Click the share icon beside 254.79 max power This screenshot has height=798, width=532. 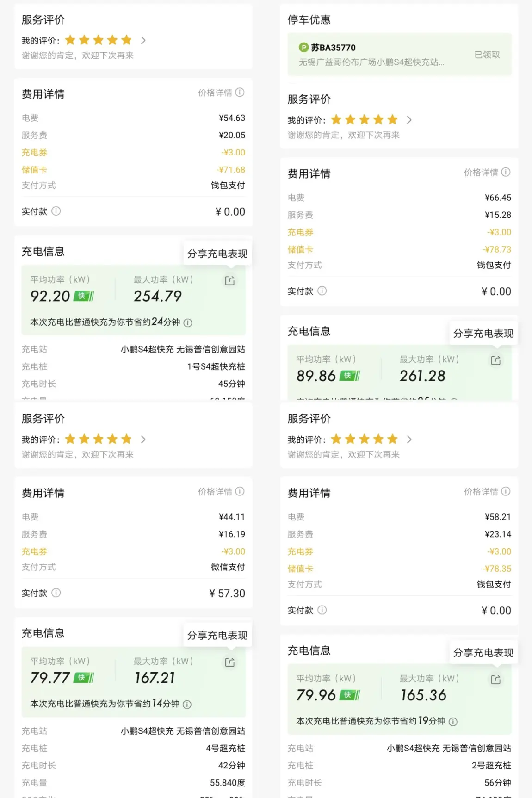(x=230, y=281)
